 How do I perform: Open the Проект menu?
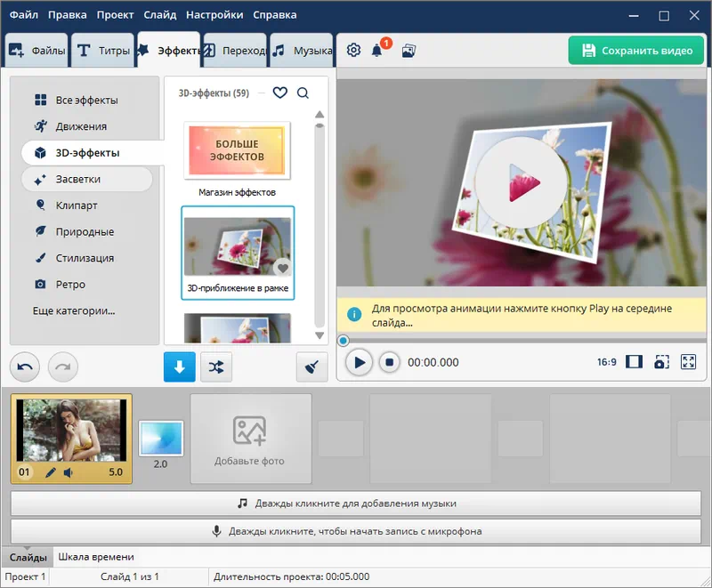coord(115,15)
